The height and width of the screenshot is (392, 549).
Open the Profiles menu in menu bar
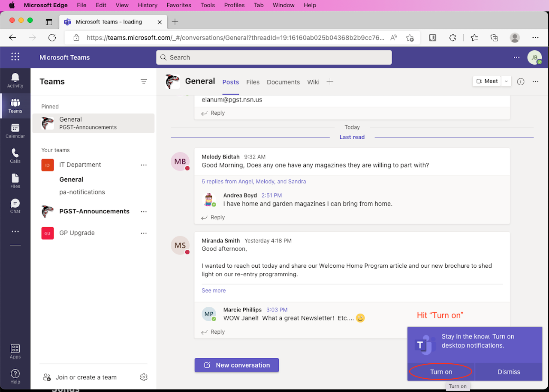(x=234, y=5)
